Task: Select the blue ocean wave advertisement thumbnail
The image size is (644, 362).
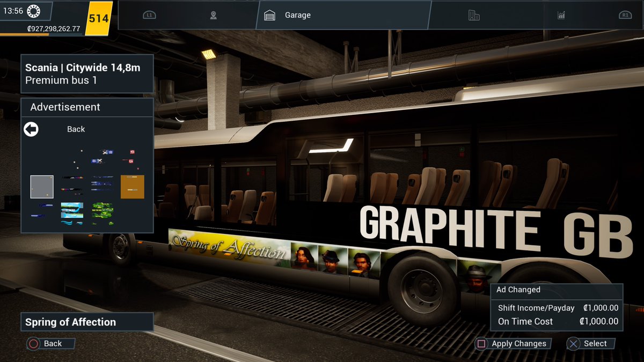Action: [71, 212]
